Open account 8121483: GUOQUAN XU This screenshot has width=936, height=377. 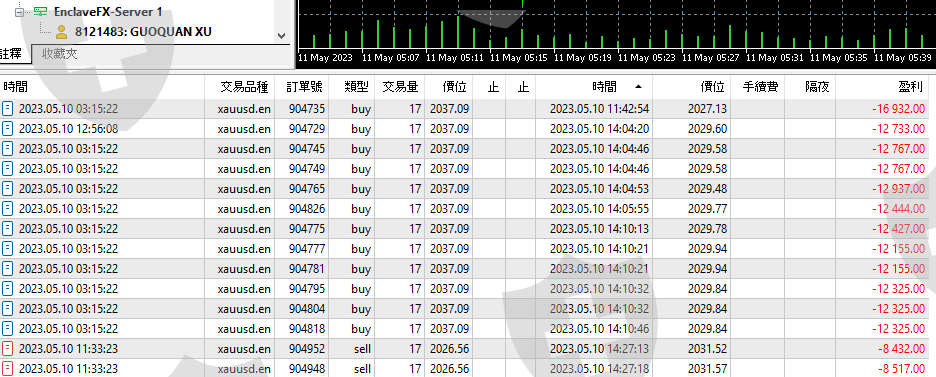143,32
